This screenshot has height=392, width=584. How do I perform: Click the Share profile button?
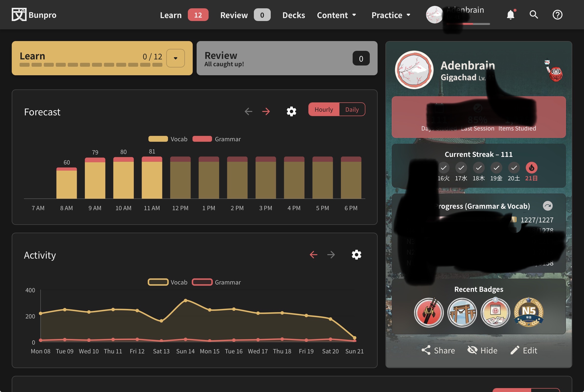tap(438, 350)
